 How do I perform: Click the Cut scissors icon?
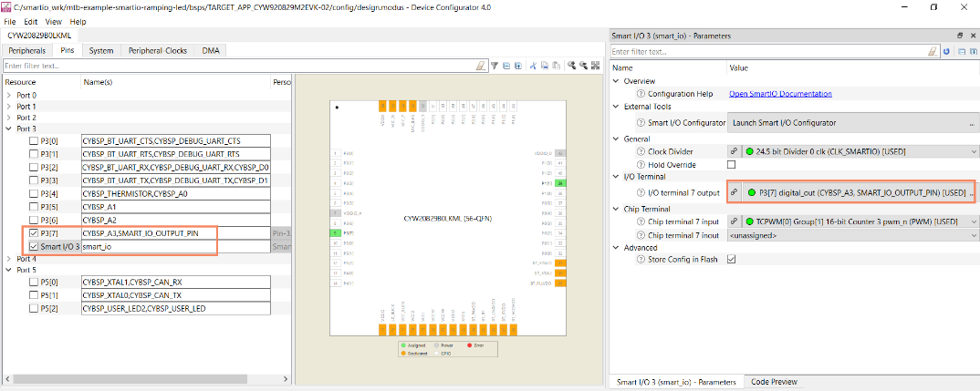(x=534, y=65)
